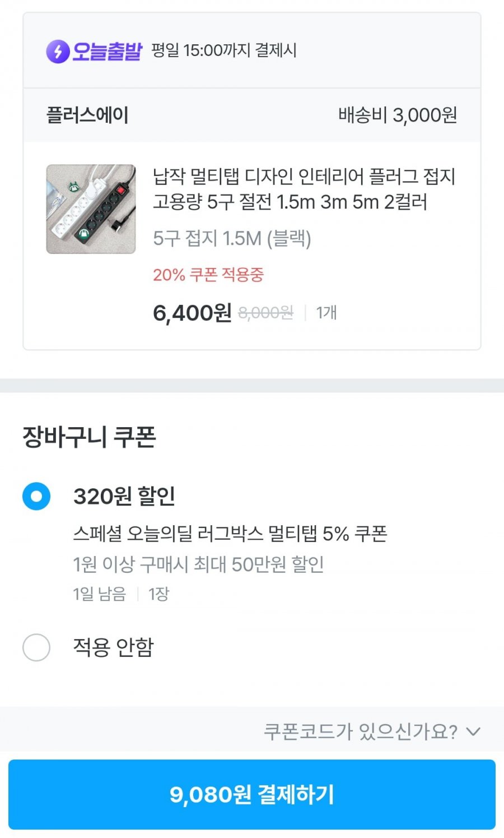This screenshot has width=504, height=838.
Task: Select the 적용 안함 radio button
Action: click(36, 647)
